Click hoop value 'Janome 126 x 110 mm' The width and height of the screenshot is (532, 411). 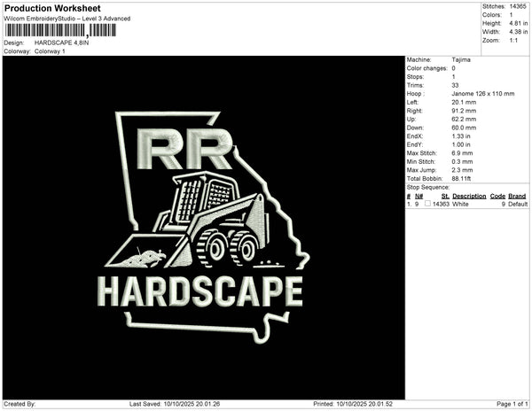[483, 94]
